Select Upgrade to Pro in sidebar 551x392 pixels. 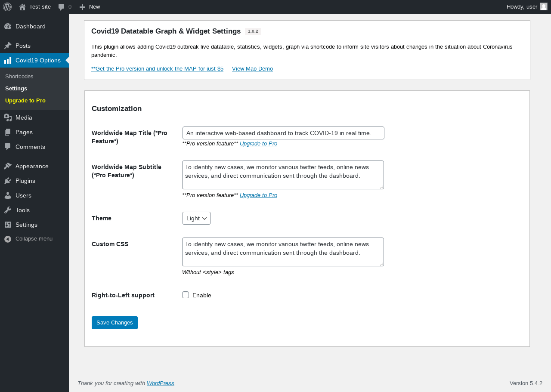pos(25,100)
